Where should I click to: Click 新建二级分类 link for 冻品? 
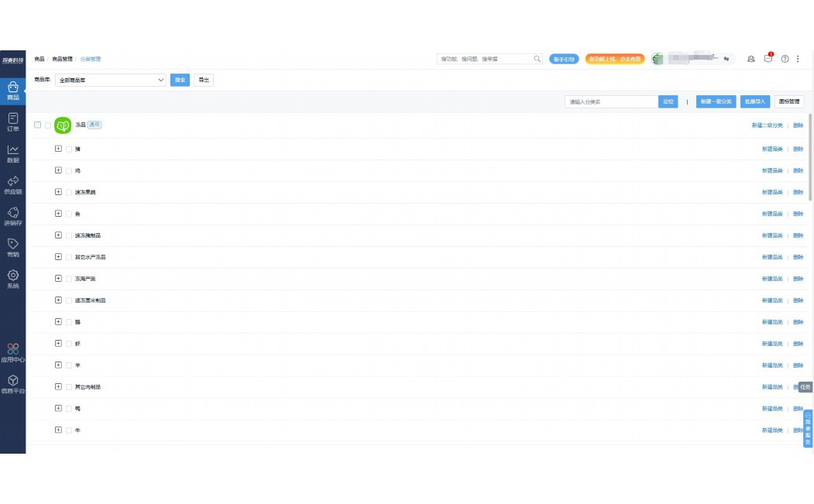[767, 125]
